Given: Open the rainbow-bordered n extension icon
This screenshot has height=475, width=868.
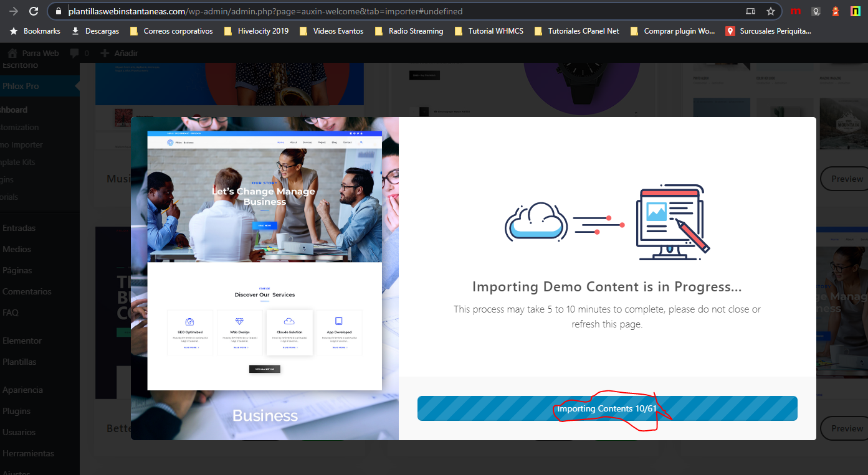Looking at the screenshot, I should [x=856, y=11].
